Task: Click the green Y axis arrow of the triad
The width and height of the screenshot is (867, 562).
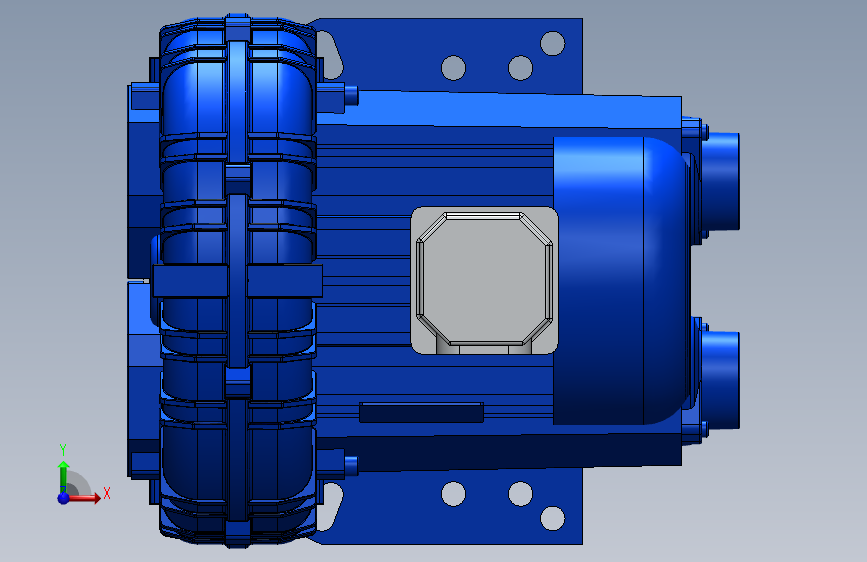Action: click(x=64, y=477)
